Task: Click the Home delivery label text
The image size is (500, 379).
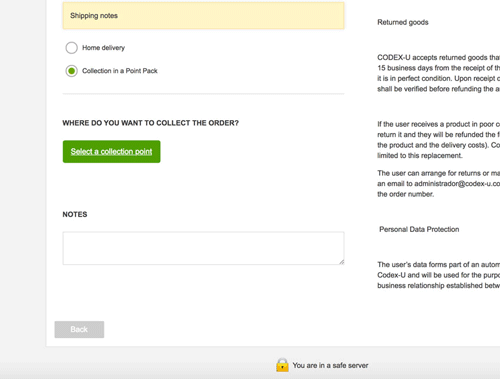Action: [x=103, y=48]
